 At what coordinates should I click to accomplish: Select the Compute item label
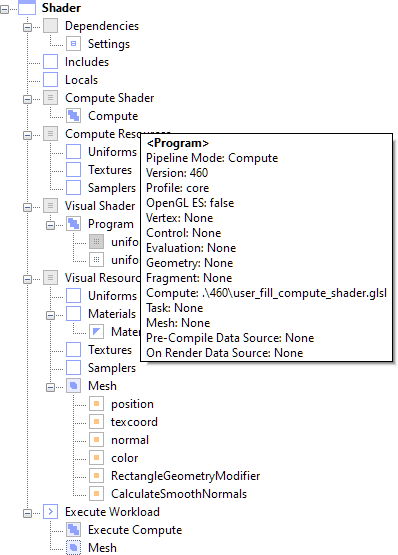click(x=113, y=116)
